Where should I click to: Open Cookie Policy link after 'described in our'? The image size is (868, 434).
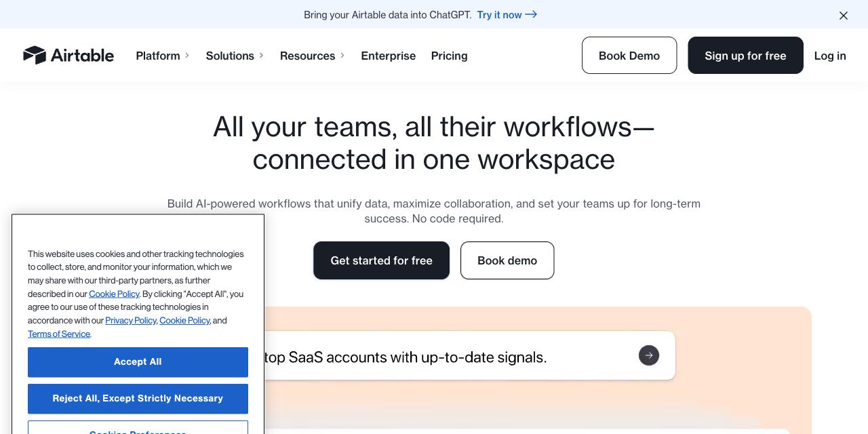click(x=114, y=294)
